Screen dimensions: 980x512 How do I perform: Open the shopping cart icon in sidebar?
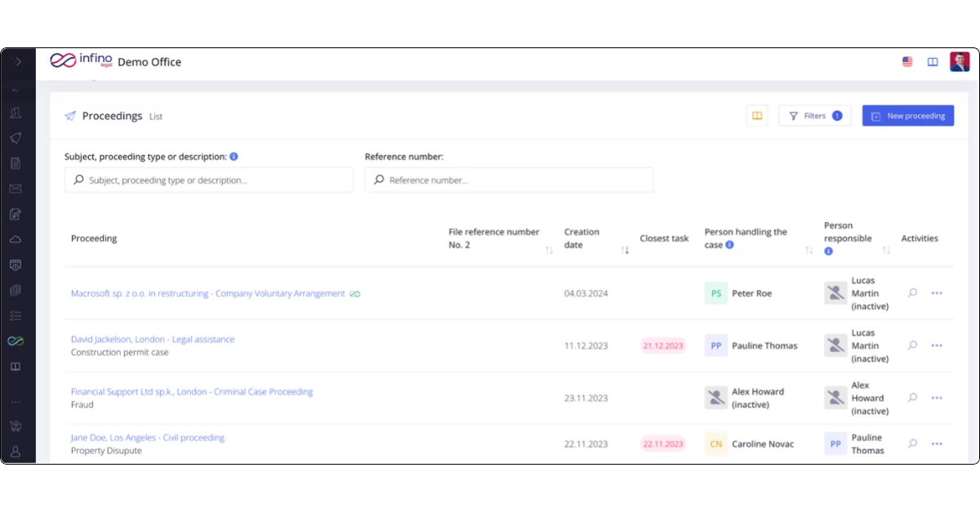16,425
